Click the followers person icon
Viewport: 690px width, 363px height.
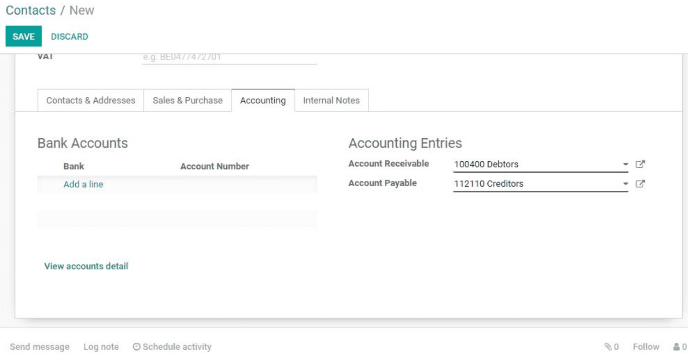tap(676, 347)
